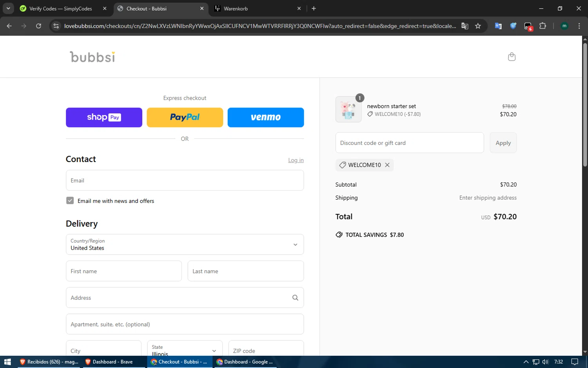Viewport: 588px width, 368px height.
Task: Open the Bitwarden shield extension icon
Action: click(x=513, y=26)
